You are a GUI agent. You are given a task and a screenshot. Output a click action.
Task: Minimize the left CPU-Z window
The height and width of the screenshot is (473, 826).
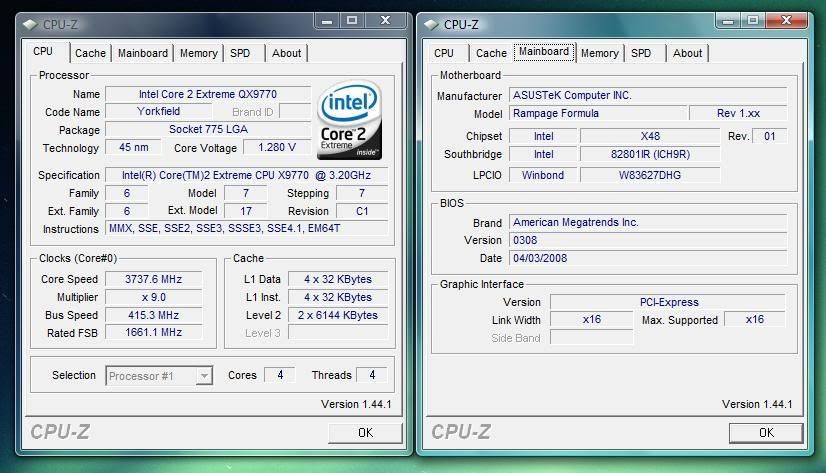[x=327, y=21]
